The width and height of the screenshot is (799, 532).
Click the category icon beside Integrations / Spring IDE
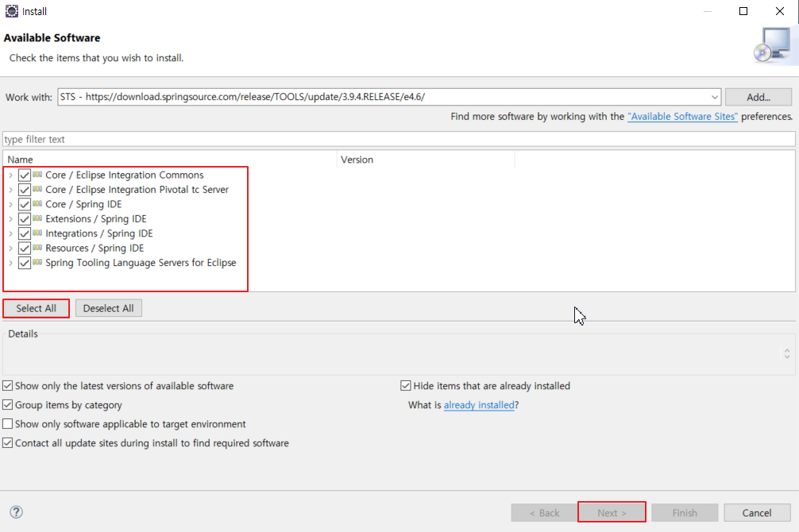pos(37,233)
